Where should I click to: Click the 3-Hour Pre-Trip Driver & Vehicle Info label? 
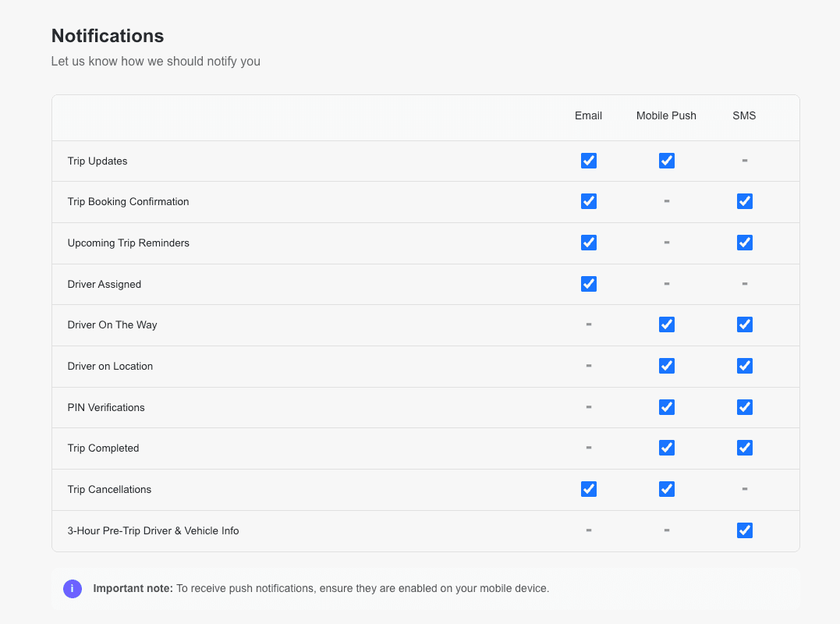(153, 531)
